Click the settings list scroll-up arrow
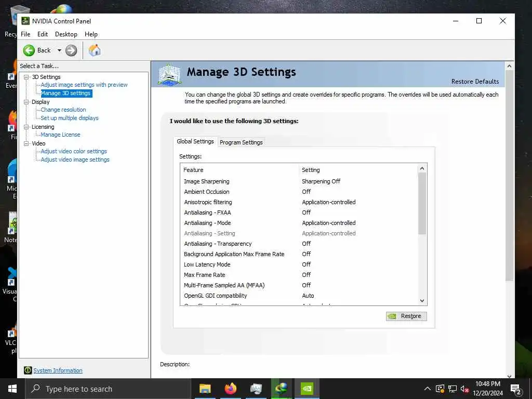Viewport: 532px width, 399px height. (422, 168)
